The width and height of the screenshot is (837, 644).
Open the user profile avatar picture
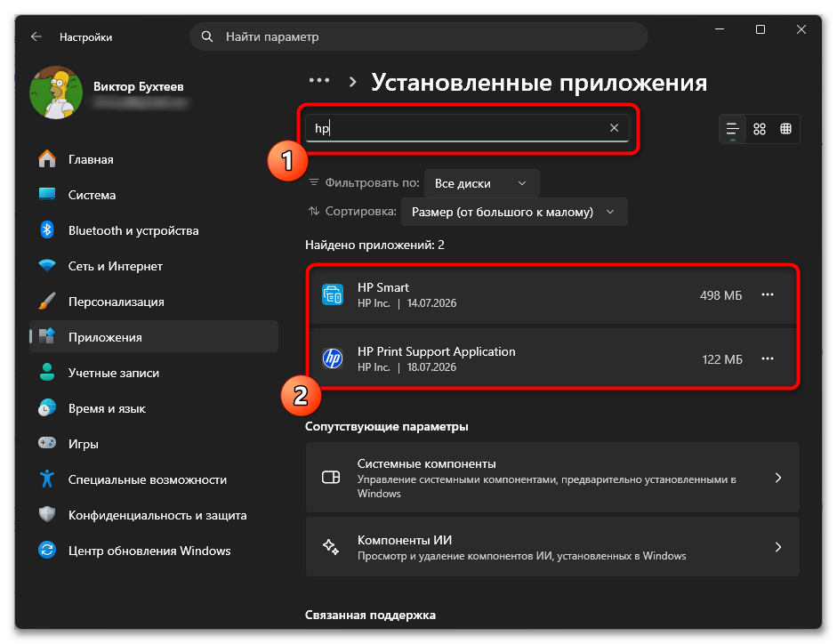pyautogui.click(x=56, y=93)
